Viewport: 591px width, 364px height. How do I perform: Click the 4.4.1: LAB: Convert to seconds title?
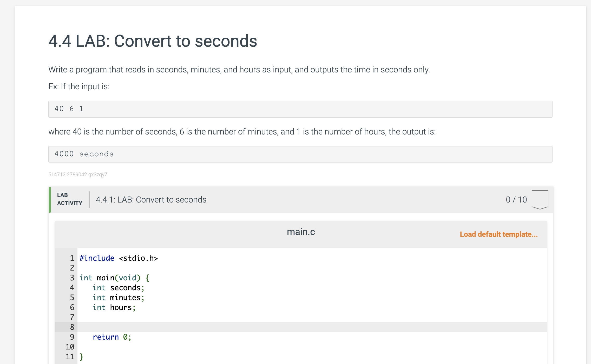click(x=151, y=200)
